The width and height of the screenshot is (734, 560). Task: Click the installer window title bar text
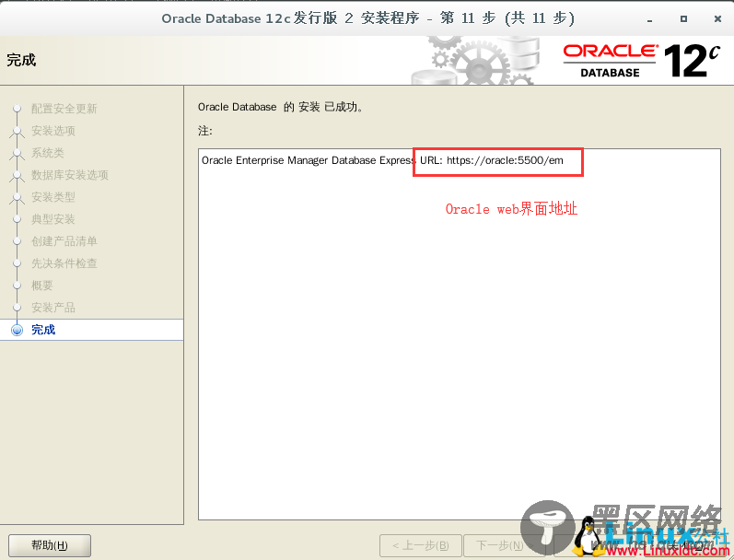pos(368,18)
